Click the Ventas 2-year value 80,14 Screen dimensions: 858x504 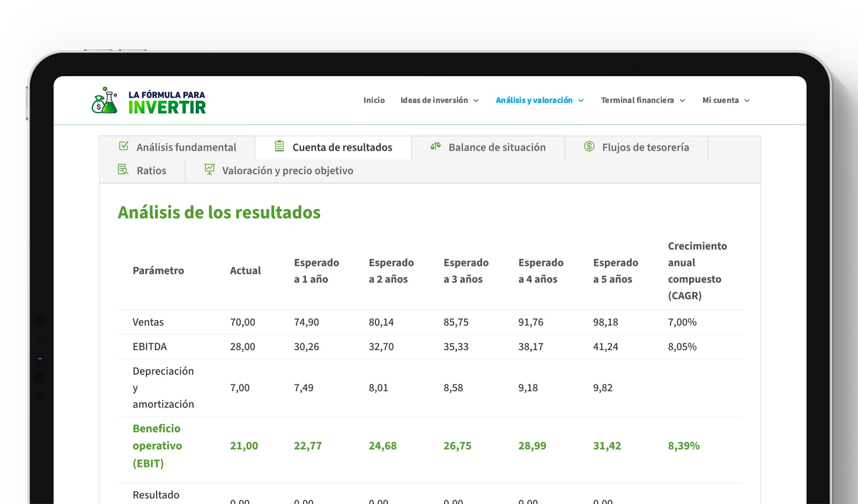click(x=381, y=322)
